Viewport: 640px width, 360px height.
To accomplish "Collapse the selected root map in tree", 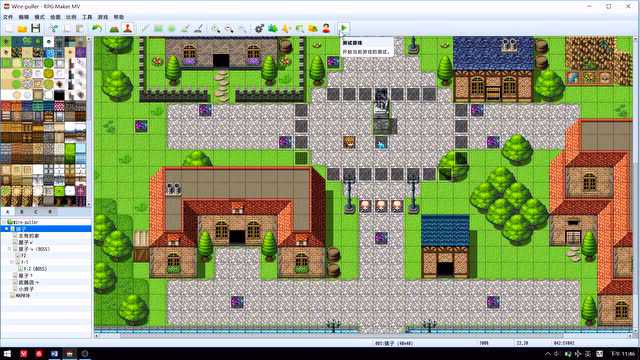I will (7, 229).
